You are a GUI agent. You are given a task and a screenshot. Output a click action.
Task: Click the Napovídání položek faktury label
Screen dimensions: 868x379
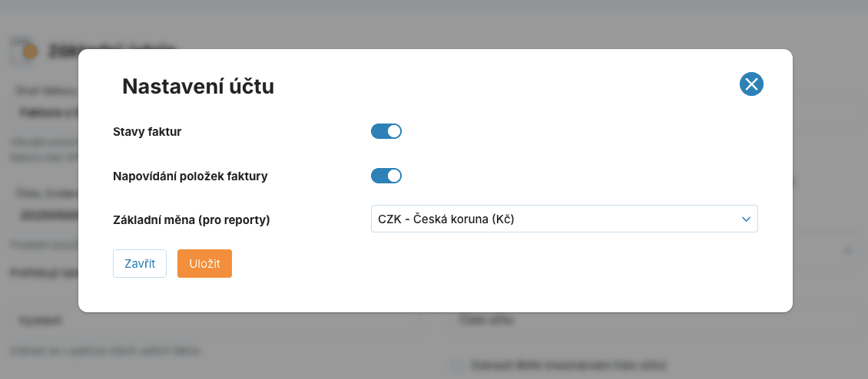click(x=190, y=176)
